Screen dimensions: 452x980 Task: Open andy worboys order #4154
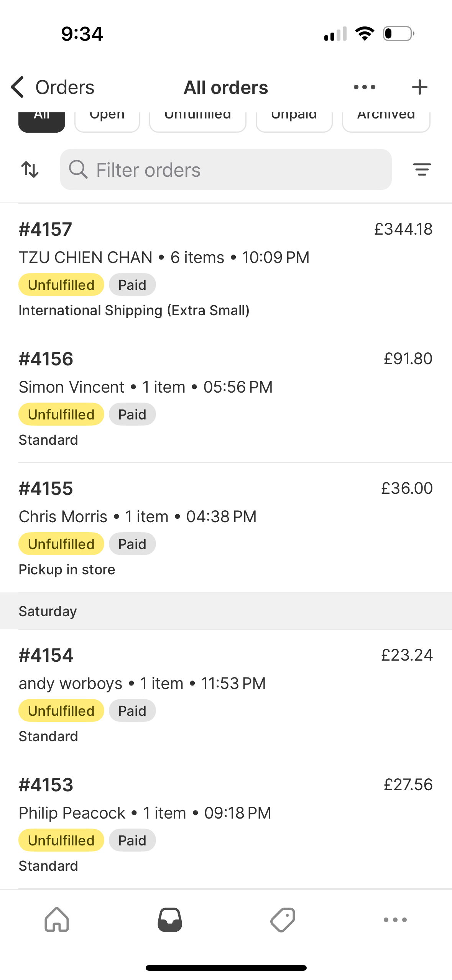coord(226,694)
